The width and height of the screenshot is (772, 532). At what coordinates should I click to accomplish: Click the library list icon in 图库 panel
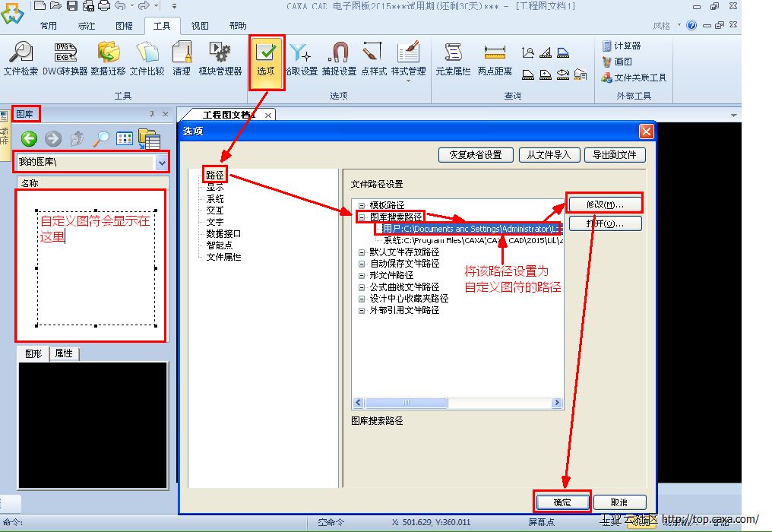click(x=149, y=139)
